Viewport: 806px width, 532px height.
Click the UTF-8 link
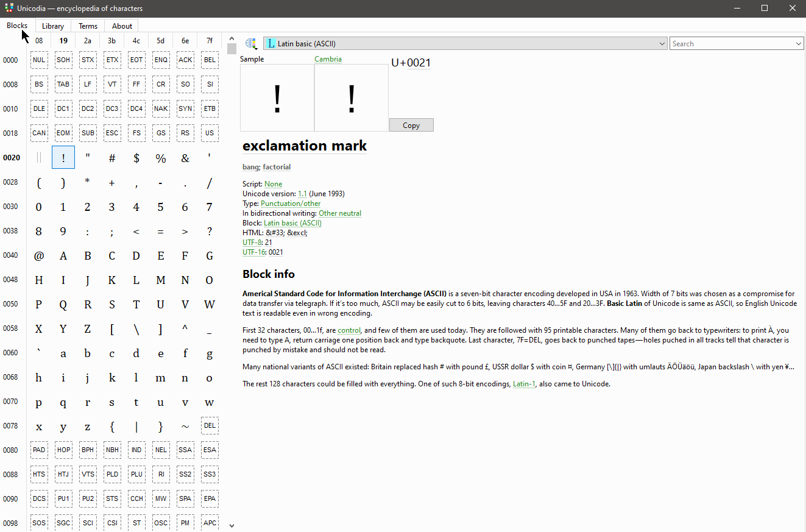click(x=252, y=243)
